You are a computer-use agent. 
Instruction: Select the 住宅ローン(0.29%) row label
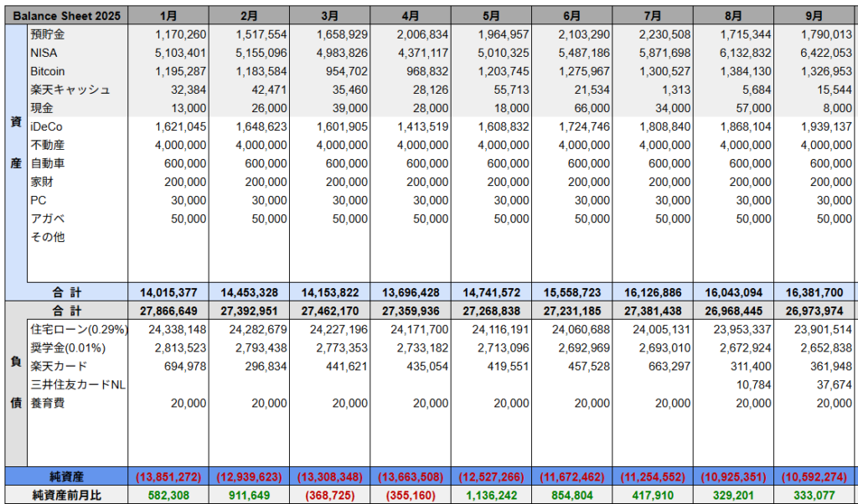click(x=75, y=329)
